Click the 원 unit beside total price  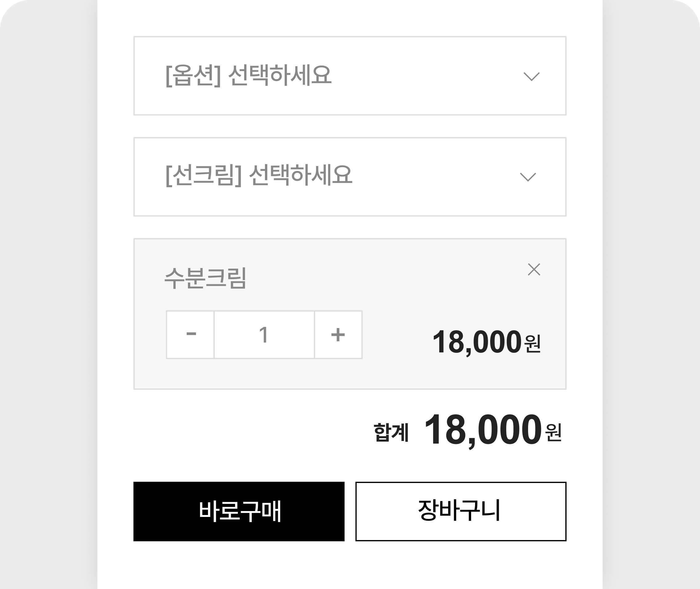click(553, 433)
